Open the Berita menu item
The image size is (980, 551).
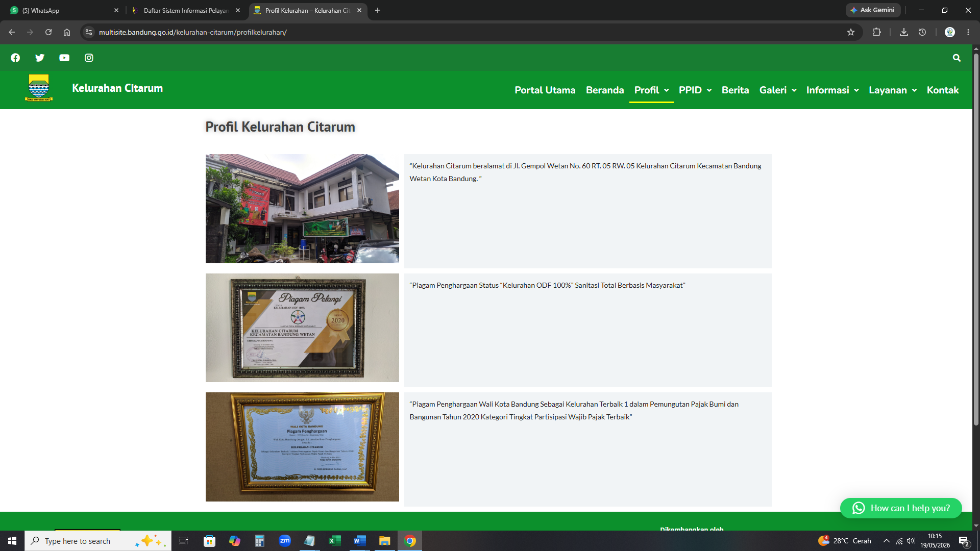(735, 90)
